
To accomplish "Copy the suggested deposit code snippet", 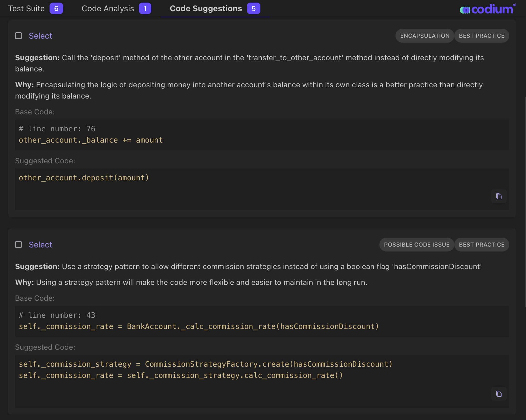I will coord(499,196).
